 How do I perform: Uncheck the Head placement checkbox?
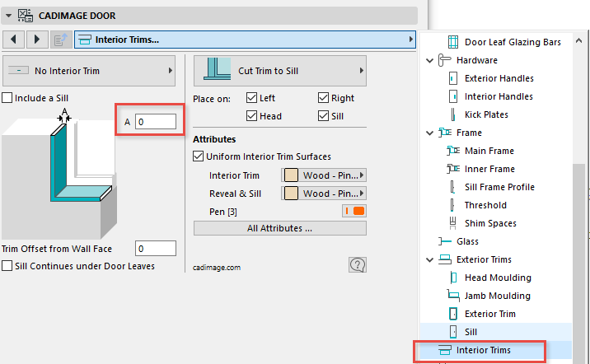click(x=252, y=116)
